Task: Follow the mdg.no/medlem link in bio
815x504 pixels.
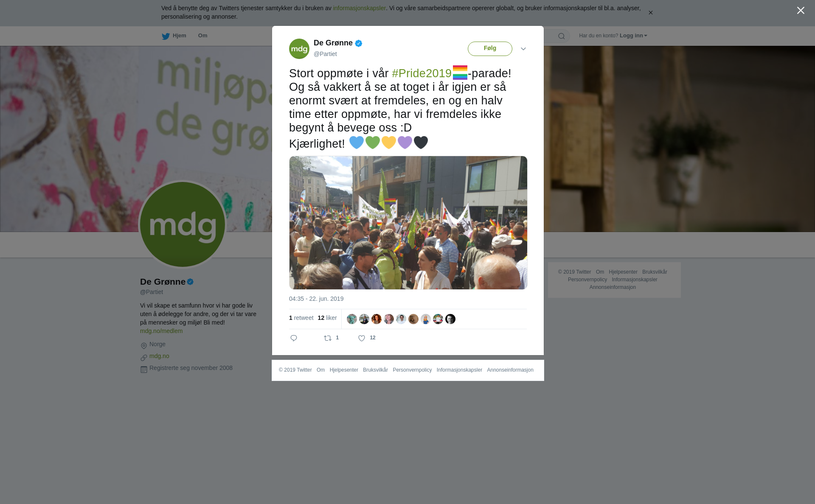Action: (x=161, y=331)
